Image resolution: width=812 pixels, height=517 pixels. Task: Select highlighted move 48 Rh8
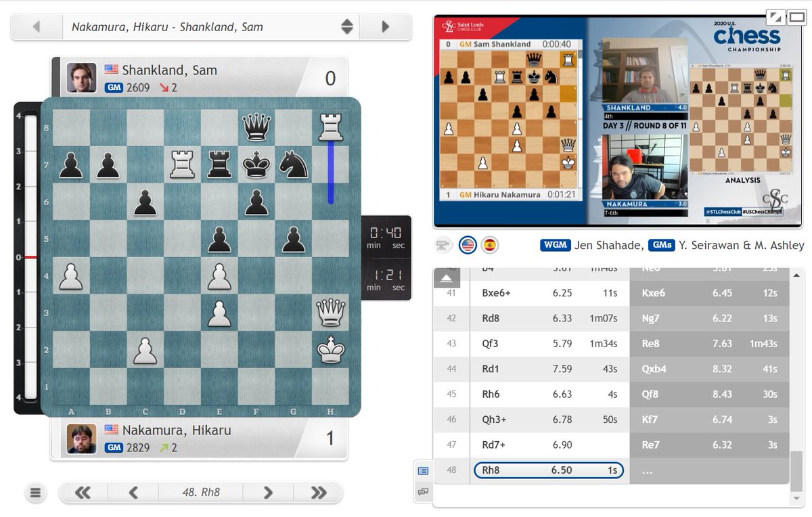(549, 470)
